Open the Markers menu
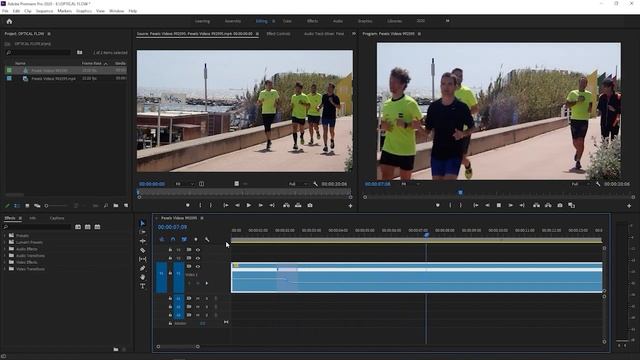This screenshot has height=360, width=640. (x=64, y=11)
